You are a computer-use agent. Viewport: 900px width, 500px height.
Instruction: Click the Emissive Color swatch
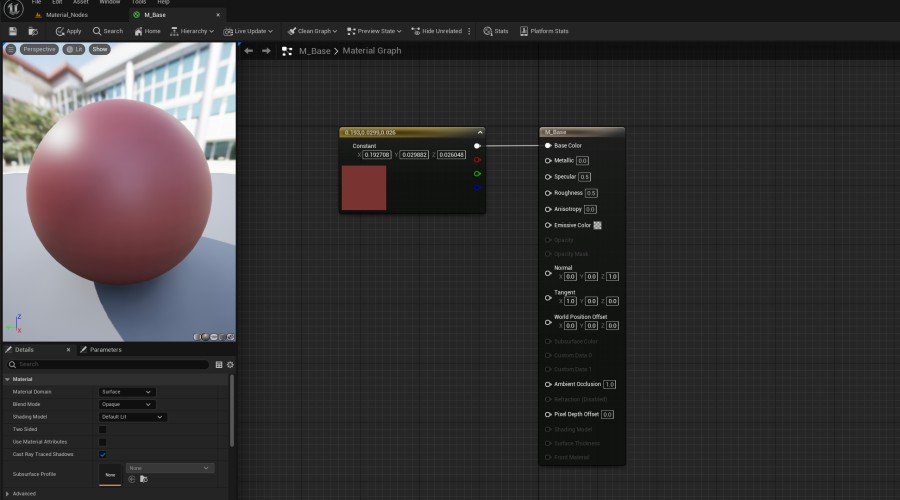598,226
